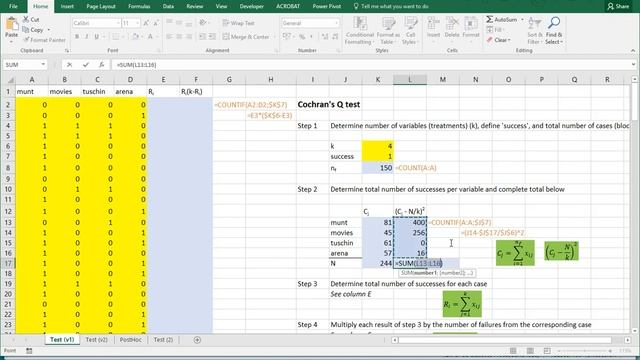Viewport: 640px width, 360px height.
Task: Decrease font size icon
Action: (x=156, y=23)
